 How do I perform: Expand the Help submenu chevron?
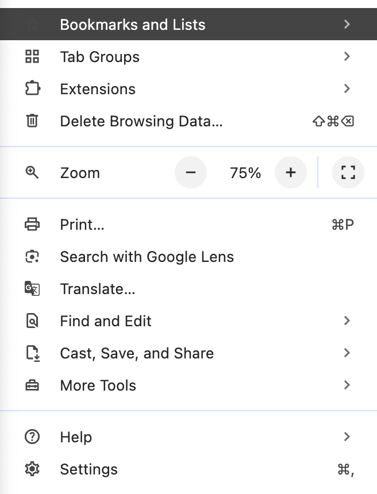point(347,437)
